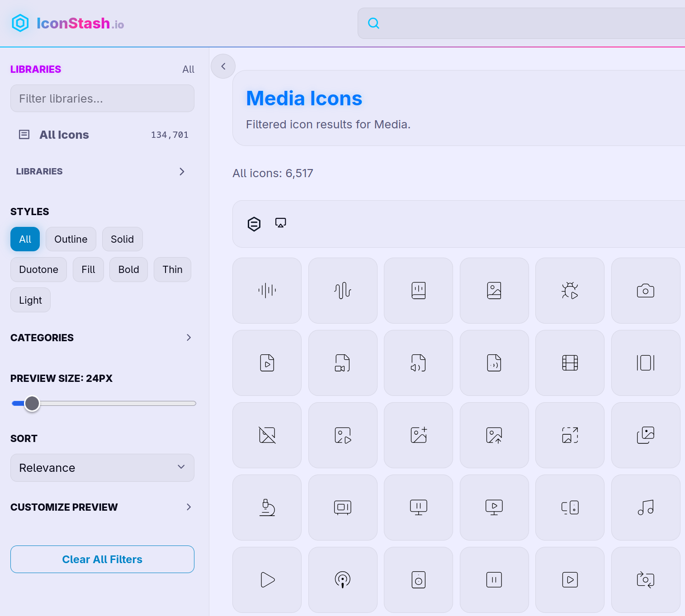
Task: Select All Icons in libraries list
Action: click(x=102, y=135)
